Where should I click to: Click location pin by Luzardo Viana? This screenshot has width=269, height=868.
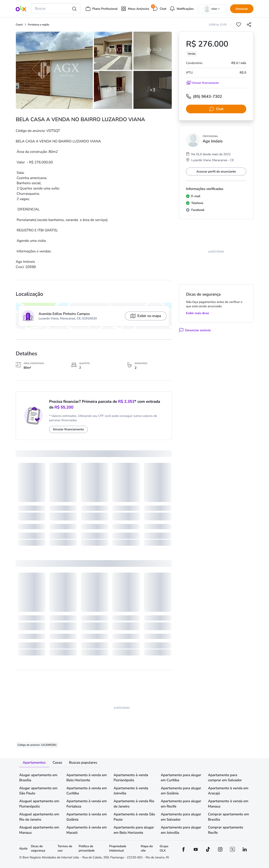click(x=188, y=160)
